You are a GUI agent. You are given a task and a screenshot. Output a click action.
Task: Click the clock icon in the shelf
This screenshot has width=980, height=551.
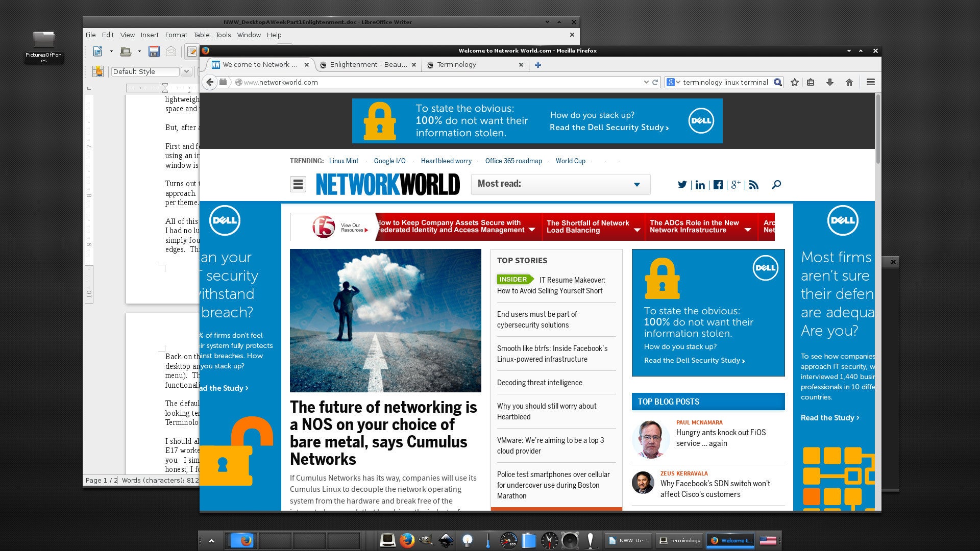tap(549, 540)
